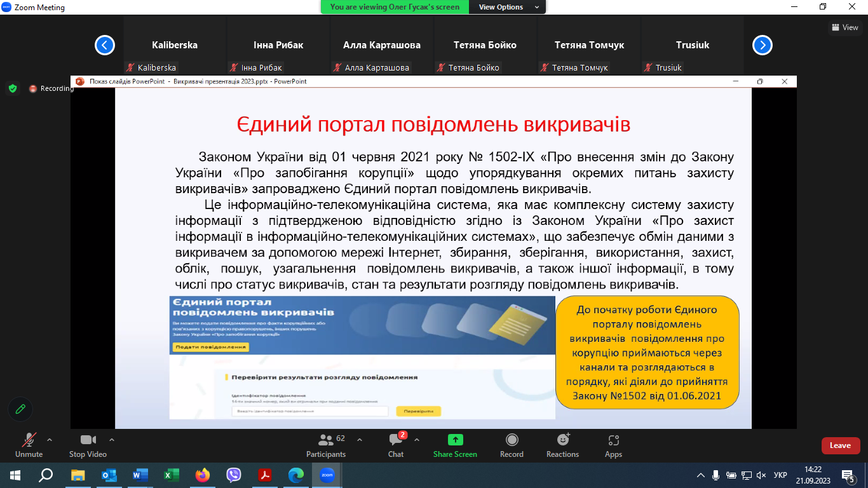Click PowerPoint icon in the slideshow title bar

(80, 81)
